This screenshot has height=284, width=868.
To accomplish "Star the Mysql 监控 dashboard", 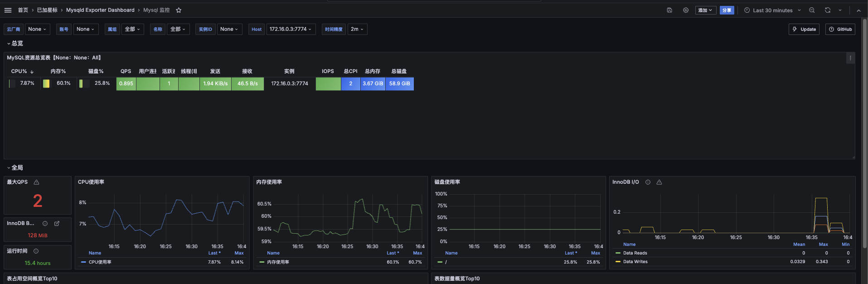I will [x=179, y=10].
